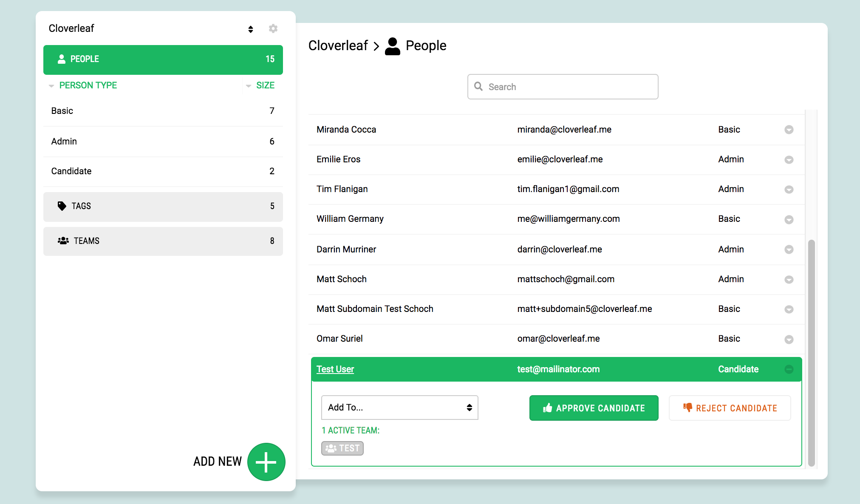
Task: Sort by SIZE column header
Action: [266, 85]
